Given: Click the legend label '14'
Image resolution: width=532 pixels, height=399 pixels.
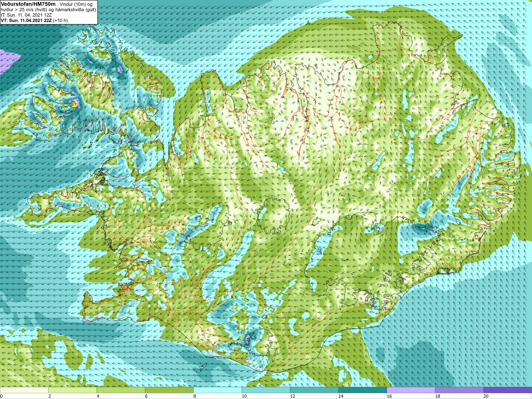Looking at the screenshot, I should 341,396.
